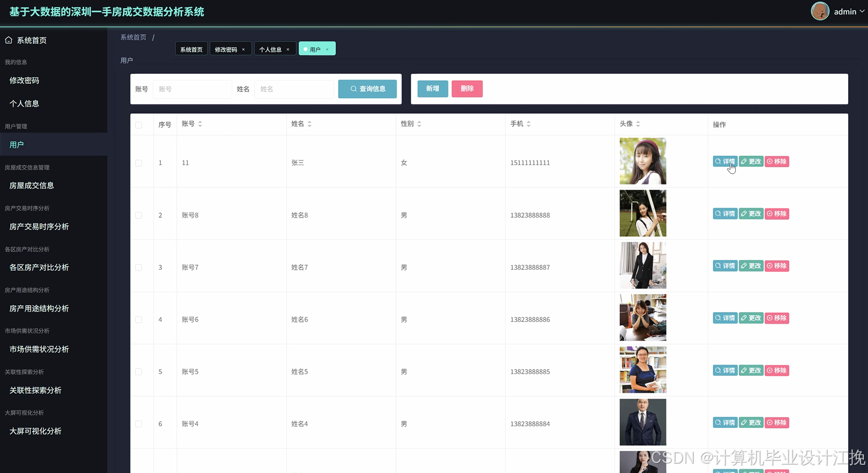View 详情 for 姓名4
Image resolution: width=868 pixels, height=473 pixels.
click(725, 423)
